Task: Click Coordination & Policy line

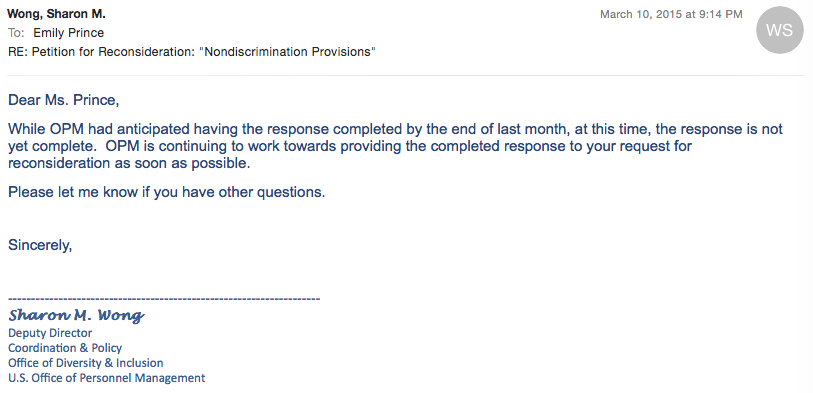Action: pos(65,348)
